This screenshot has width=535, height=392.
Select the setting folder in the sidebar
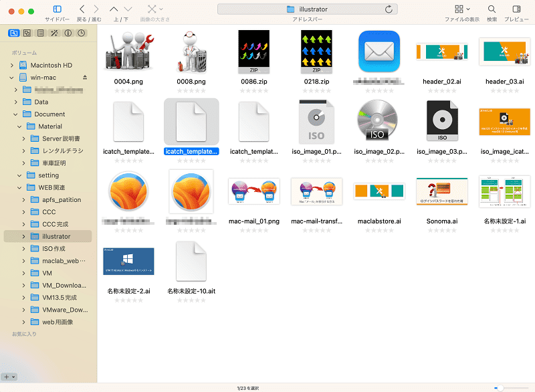pyautogui.click(x=48, y=175)
